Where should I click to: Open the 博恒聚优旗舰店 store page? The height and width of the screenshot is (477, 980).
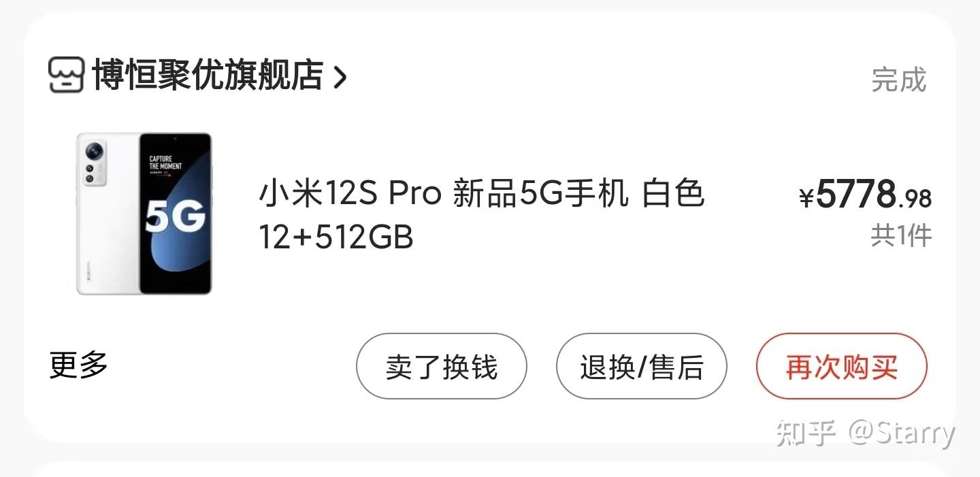pyautogui.click(x=208, y=75)
